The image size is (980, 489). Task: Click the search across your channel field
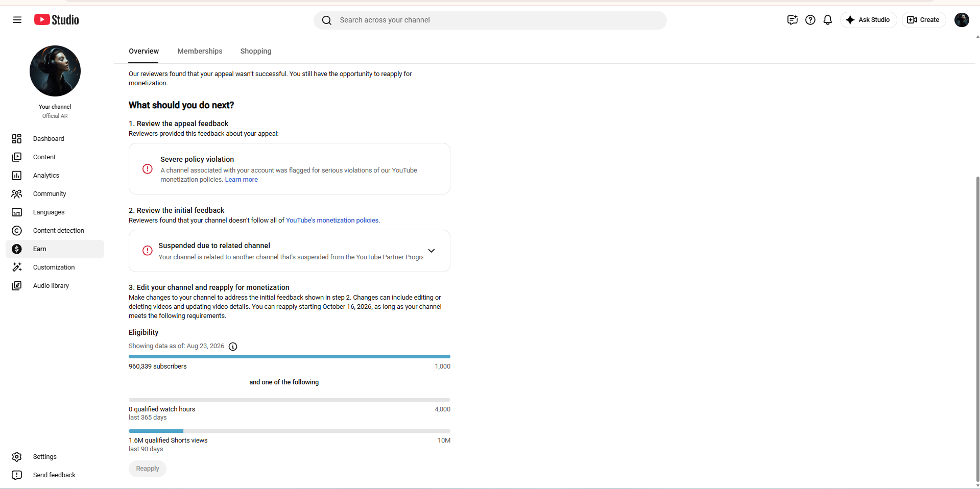490,20
